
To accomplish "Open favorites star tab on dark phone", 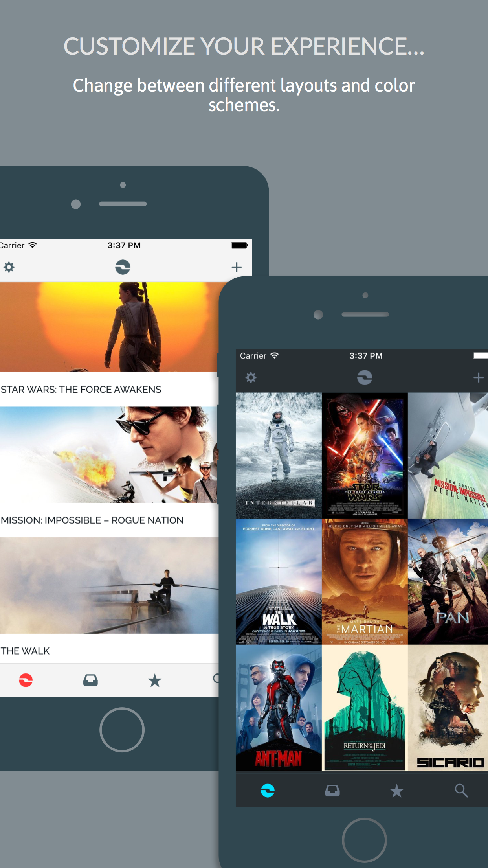I will (x=397, y=791).
